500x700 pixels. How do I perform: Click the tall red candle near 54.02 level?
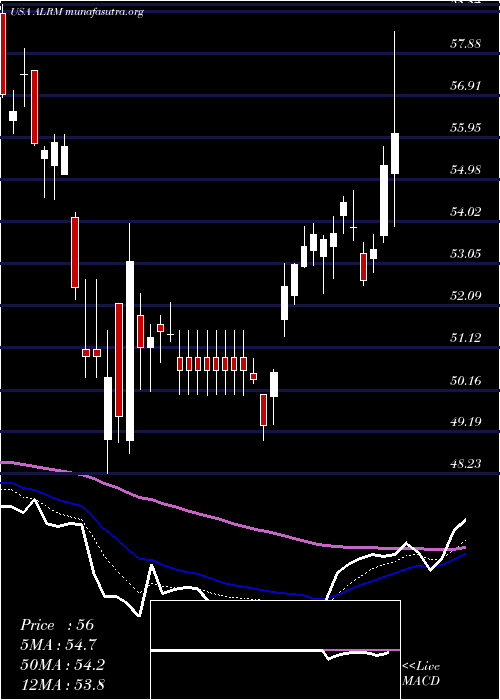pos(75,252)
